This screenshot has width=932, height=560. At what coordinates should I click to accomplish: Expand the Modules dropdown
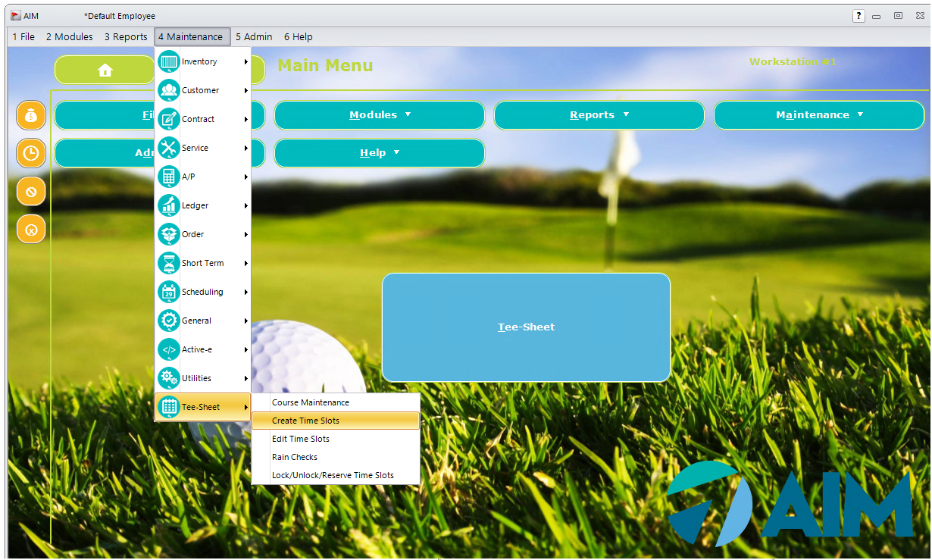pyautogui.click(x=379, y=115)
